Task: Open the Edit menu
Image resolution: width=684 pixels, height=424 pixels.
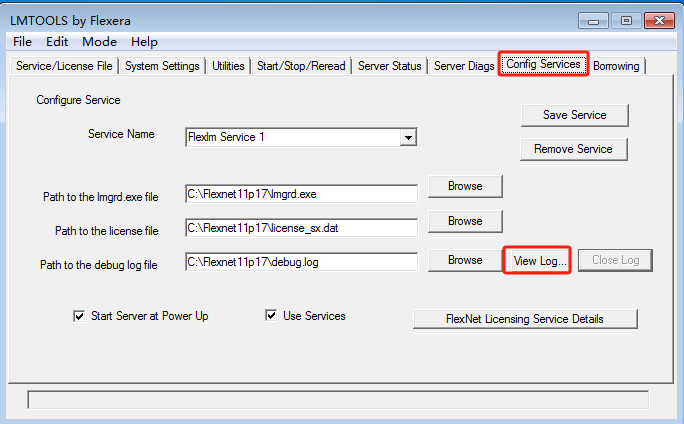Action: (57, 42)
